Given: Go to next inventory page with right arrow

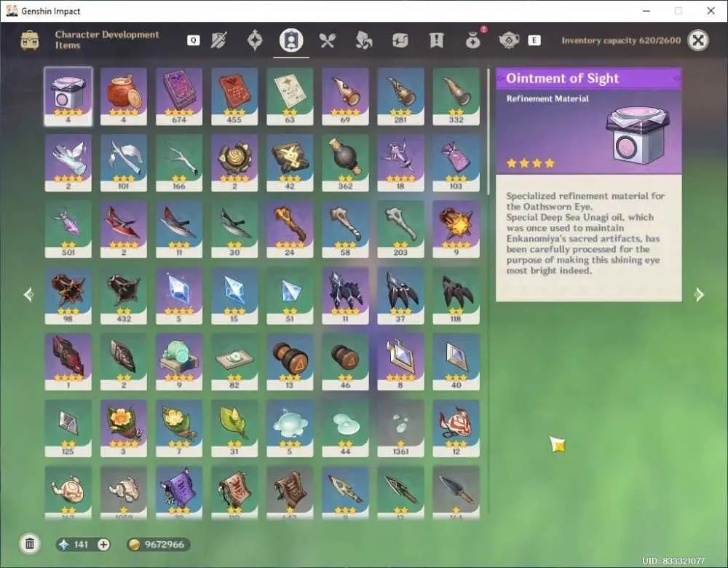Looking at the screenshot, I should [x=699, y=294].
